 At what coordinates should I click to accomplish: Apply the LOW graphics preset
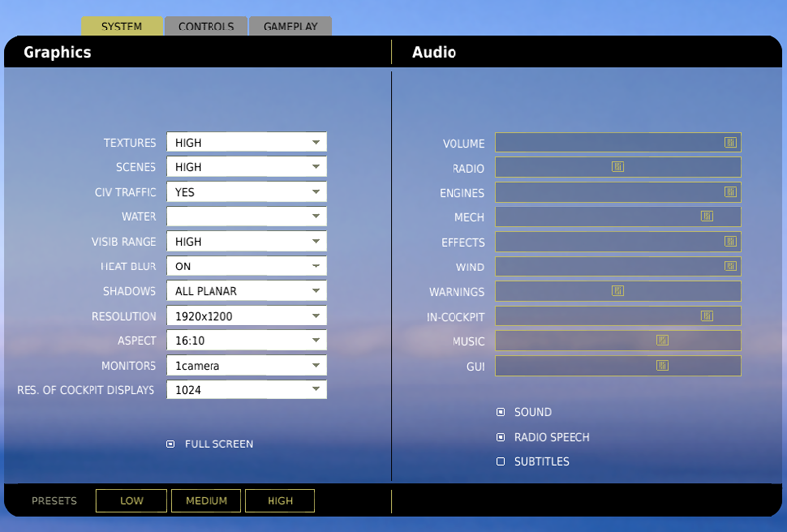[x=131, y=501]
